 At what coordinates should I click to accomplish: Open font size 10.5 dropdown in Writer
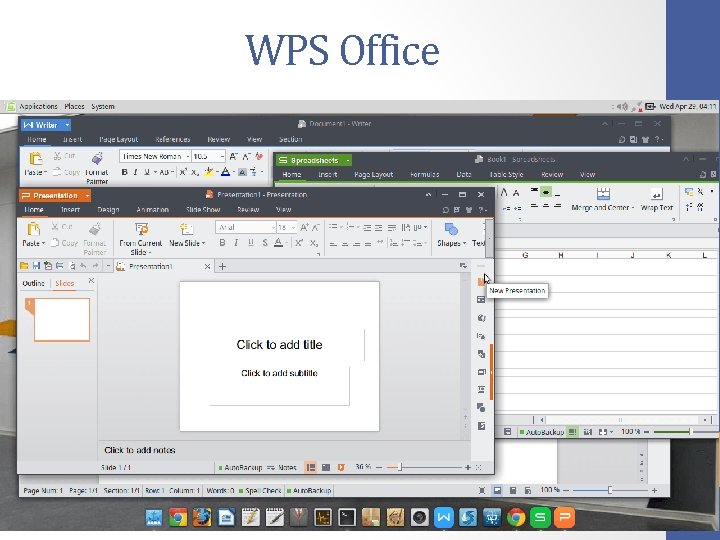(222, 157)
